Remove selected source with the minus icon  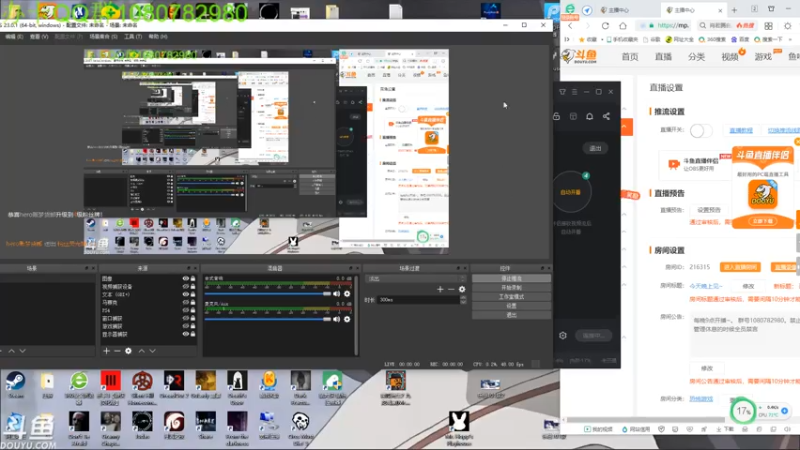117,351
